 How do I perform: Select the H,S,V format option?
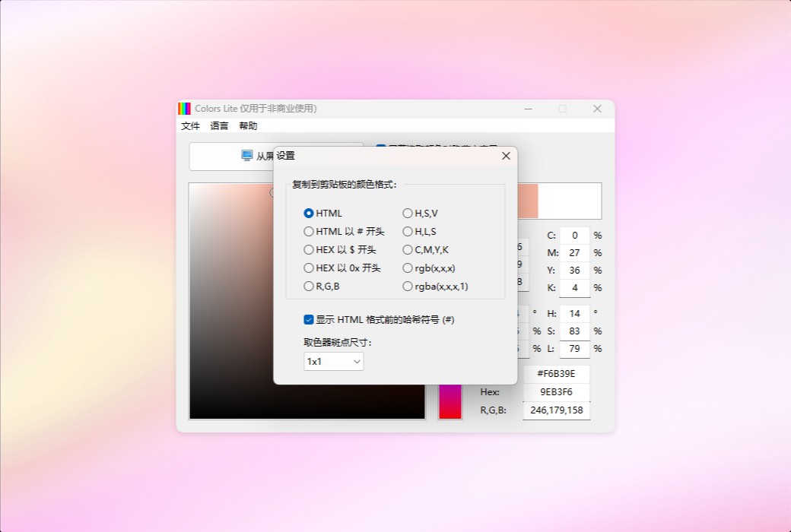(x=408, y=214)
